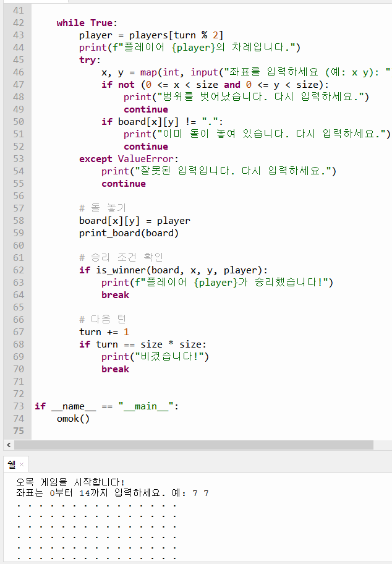
Task: Click the 'if turn == size * size:' line
Action: [143, 344]
